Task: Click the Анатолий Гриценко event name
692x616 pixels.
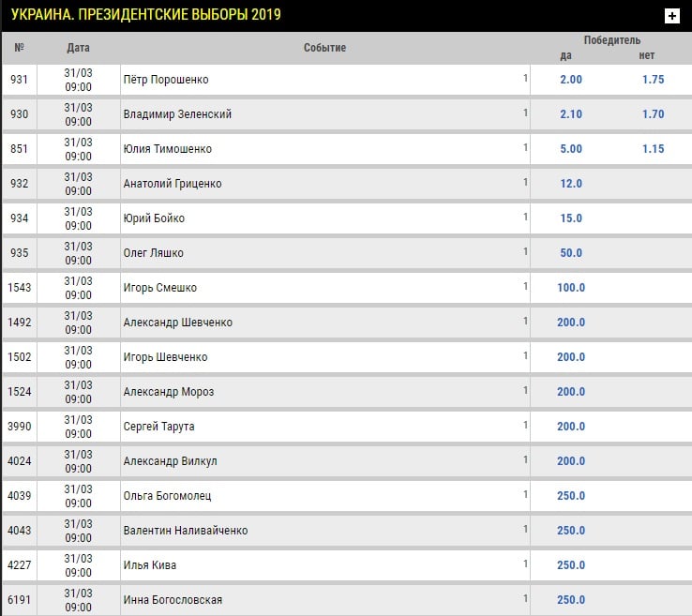Action: coord(173,184)
